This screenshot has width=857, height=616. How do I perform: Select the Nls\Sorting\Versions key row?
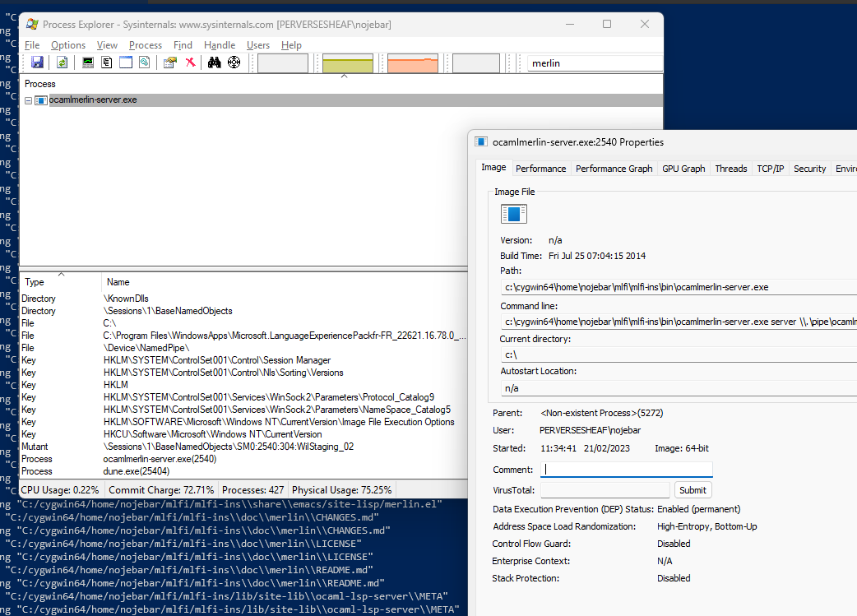click(243, 373)
